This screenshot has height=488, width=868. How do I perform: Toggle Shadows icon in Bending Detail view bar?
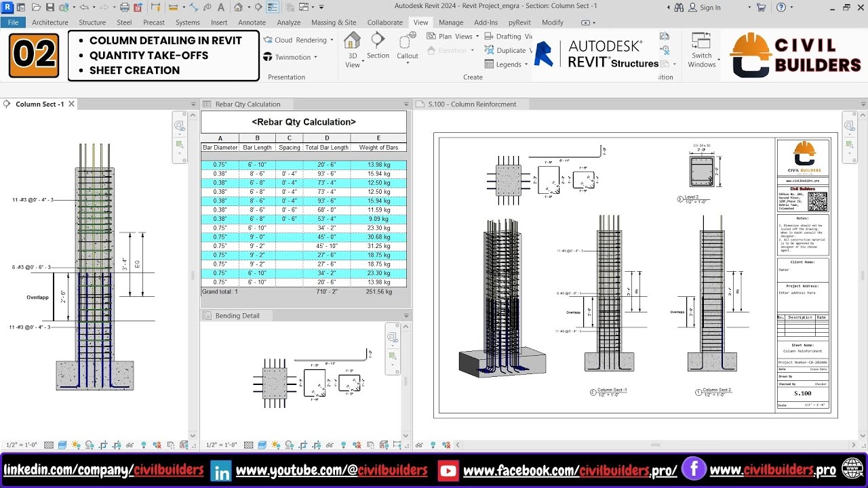coord(289,445)
